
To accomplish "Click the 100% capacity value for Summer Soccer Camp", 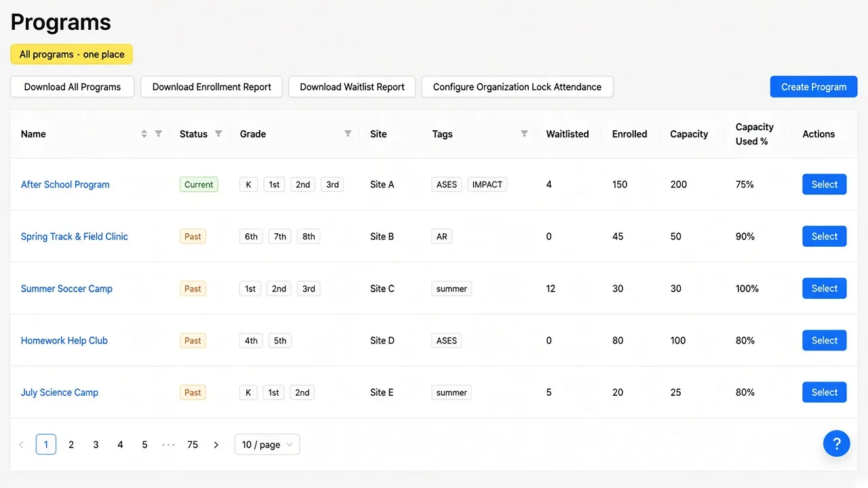I will [747, 289].
